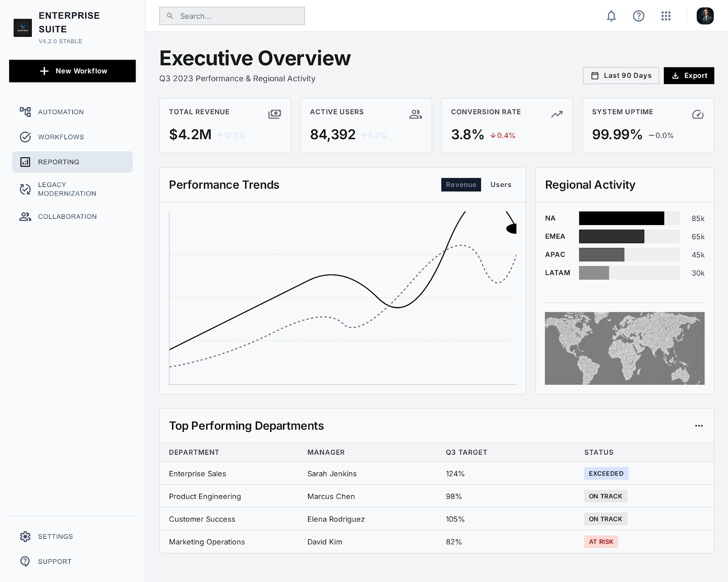Screen dimensions: 728x582
Task: Click the Workflows checkmark icon
Action: [25, 137]
